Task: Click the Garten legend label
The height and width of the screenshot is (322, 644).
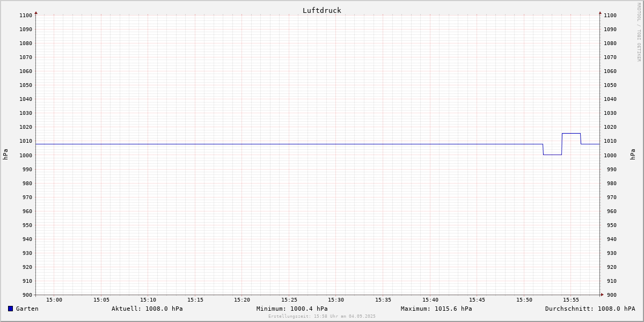Action: point(27,309)
